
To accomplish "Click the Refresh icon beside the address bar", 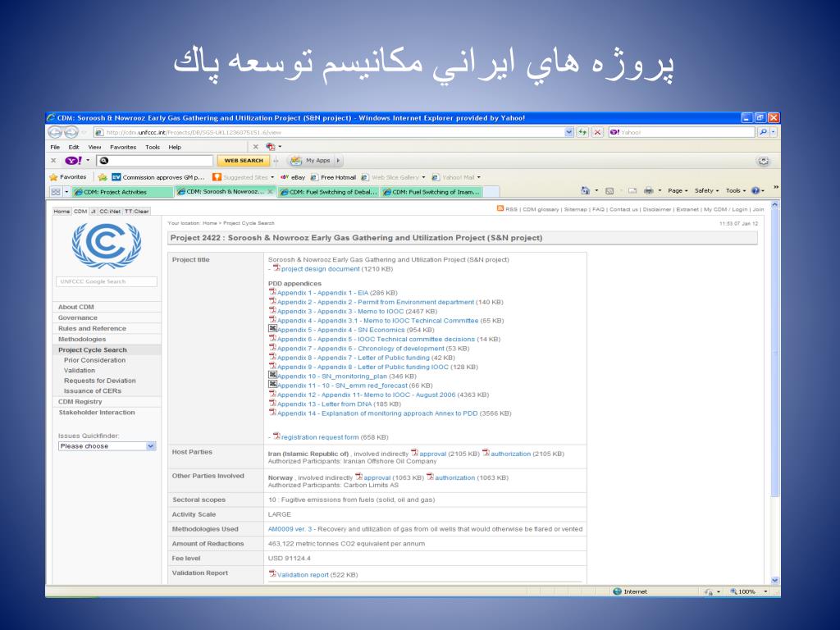I will click(x=582, y=132).
